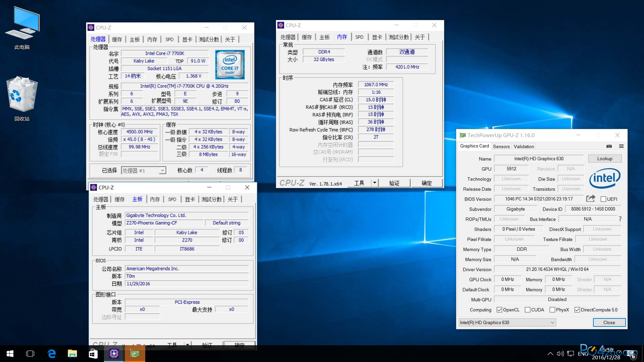Click the Intel logo in GPU-Z
The height and width of the screenshot is (362, 644).
(605, 178)
